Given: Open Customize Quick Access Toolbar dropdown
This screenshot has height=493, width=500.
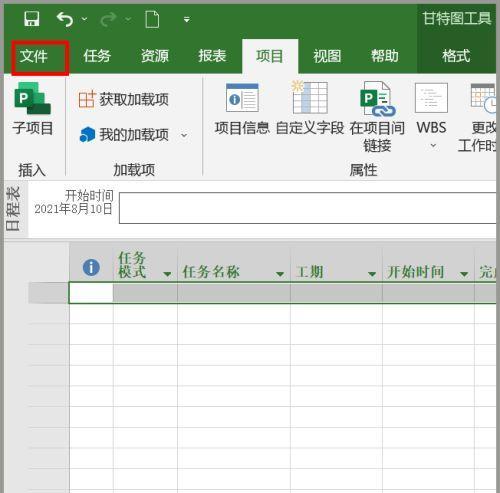Looking at the screenshot, I should tap(187, 20).
